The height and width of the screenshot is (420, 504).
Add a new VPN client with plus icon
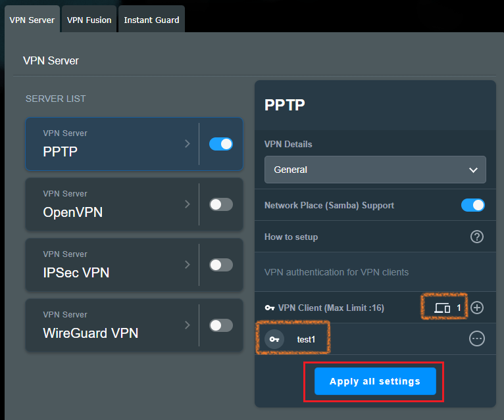click(x=476, y=308)
